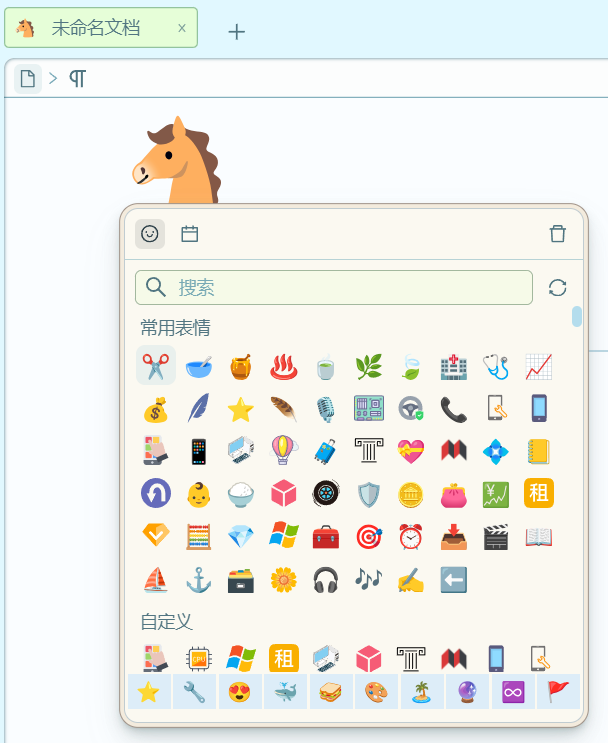This screenshot has height=743, width=608.
Task: Jump to the wrench objects category
Action: [194, 692]
